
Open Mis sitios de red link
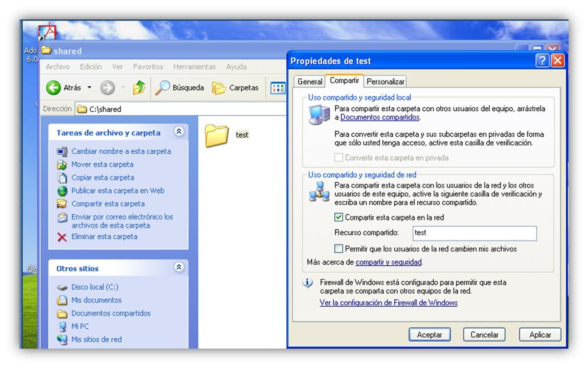point(97,339)
